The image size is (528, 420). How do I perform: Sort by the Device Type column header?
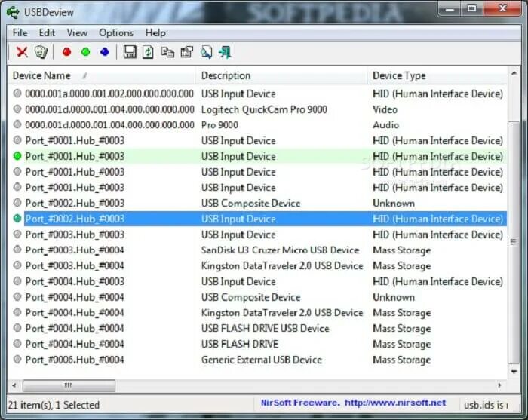[437, 75]
